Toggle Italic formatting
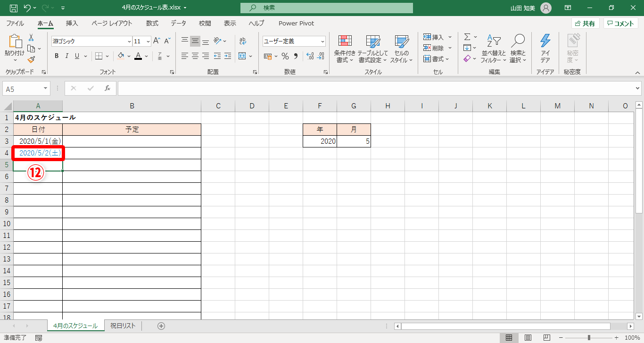 (66, 56)
